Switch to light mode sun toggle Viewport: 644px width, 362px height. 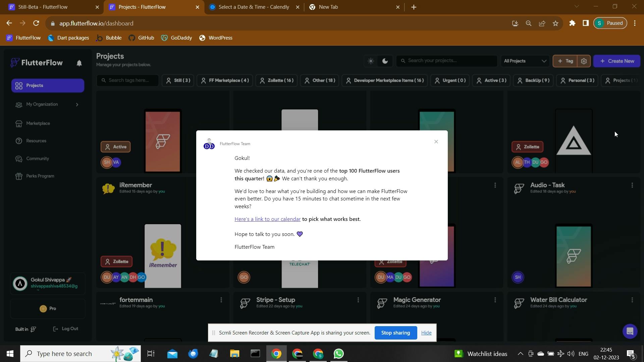point(371,61)
